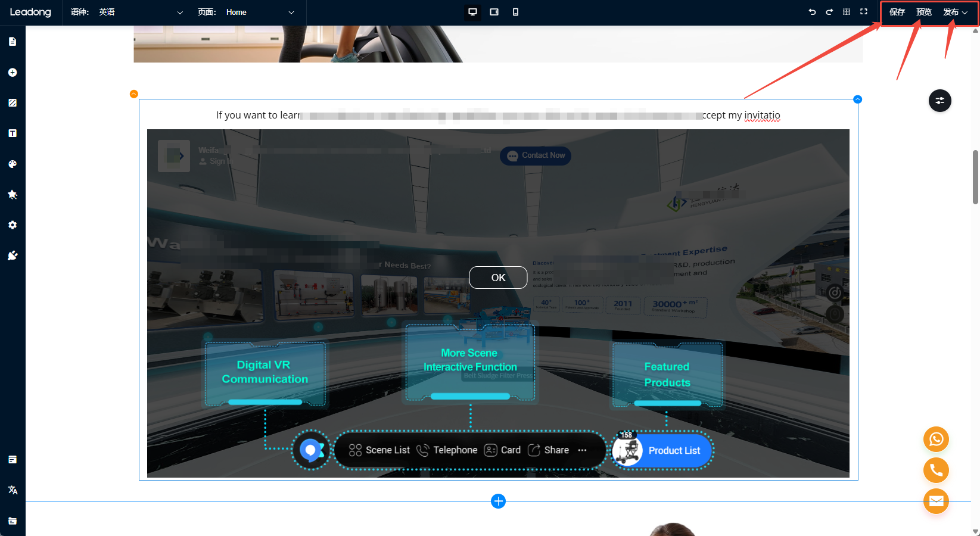Click the add component plus sidebar icon
Viewport: 980px width, 536px height.
(x=13, y=72)
